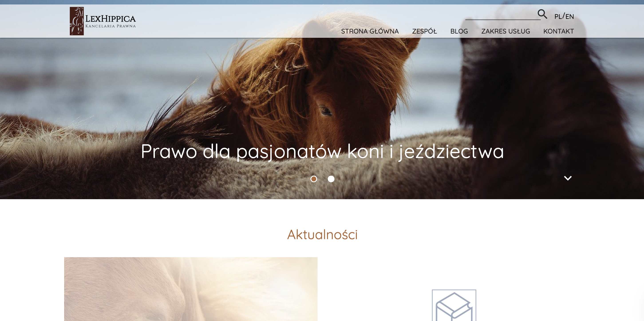Image resolution: width=644 pixels, height=321 pixels.
Task: Go to the BLOG page
Action: coord(459,31)
